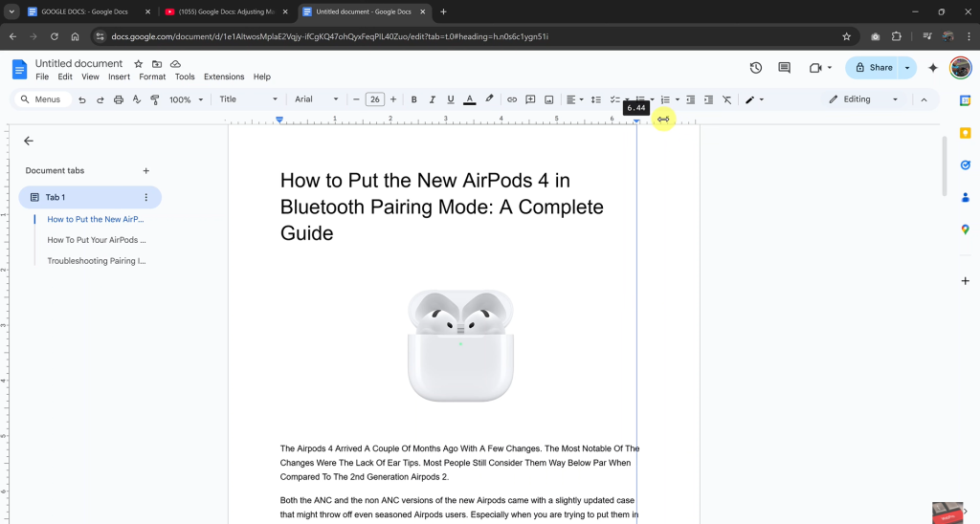Screen dimensions: 980x524
Task: Insert an image from the toolbar
Action: pos(548,100)
